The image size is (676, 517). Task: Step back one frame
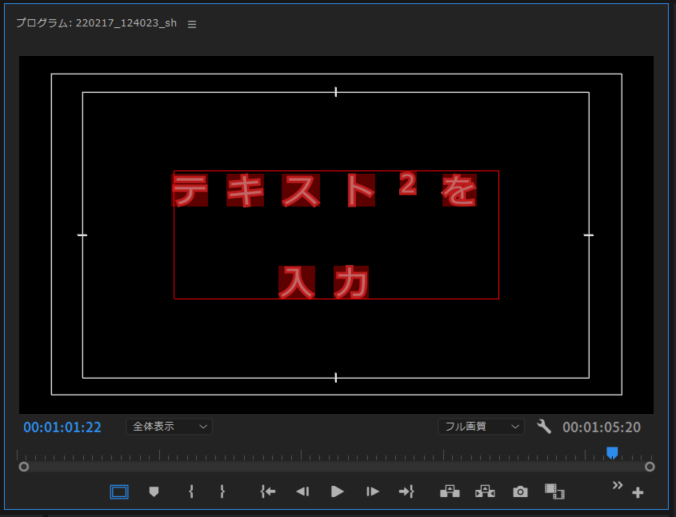click(302, 491)
